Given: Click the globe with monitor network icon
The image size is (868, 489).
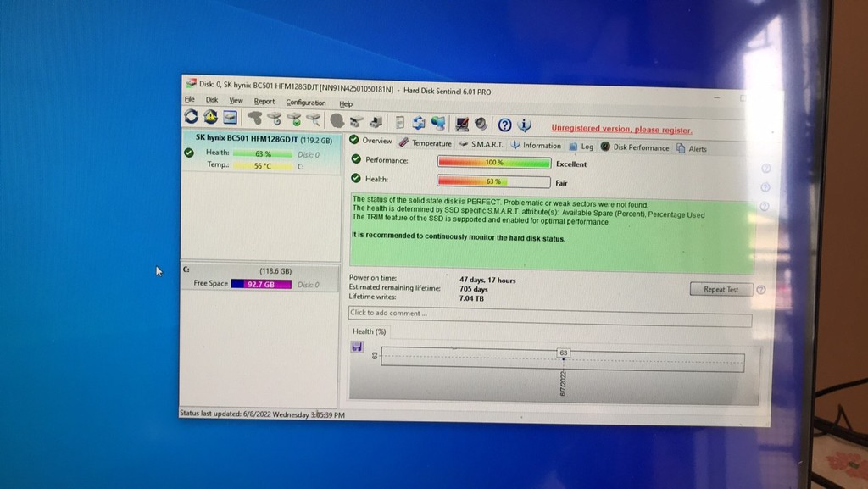Looking at the screenshot, I should 438,123.
